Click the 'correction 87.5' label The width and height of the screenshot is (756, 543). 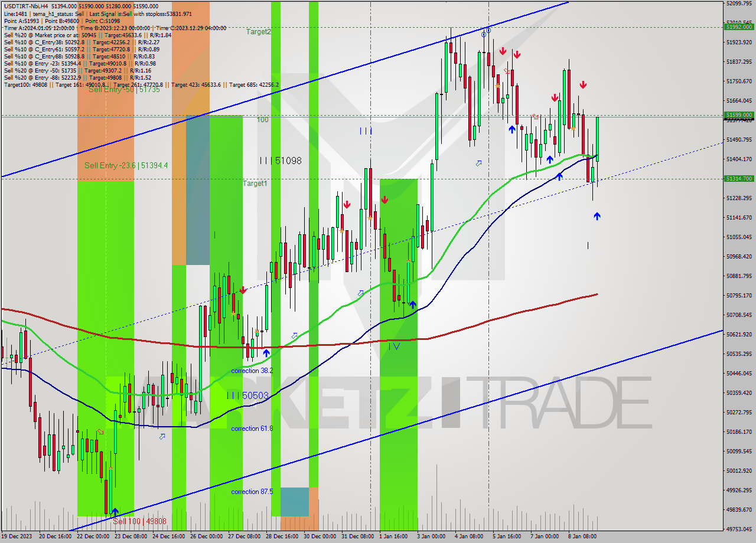point(252,492)
